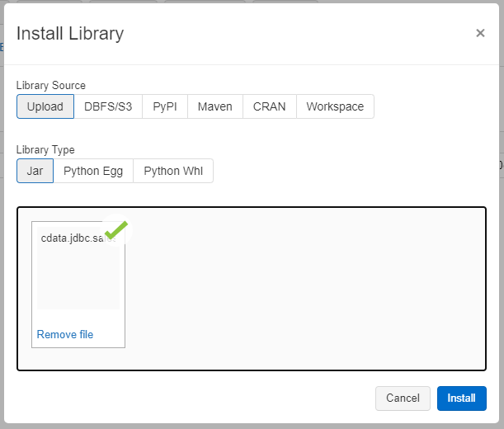Choose DBFS/S3 library source

(x=108, y=106)
